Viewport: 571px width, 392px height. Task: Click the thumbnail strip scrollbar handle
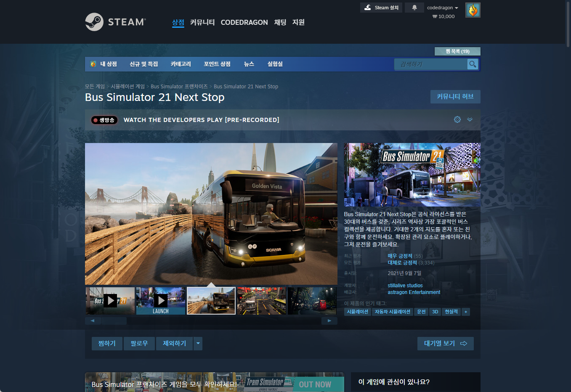(114, 320)
